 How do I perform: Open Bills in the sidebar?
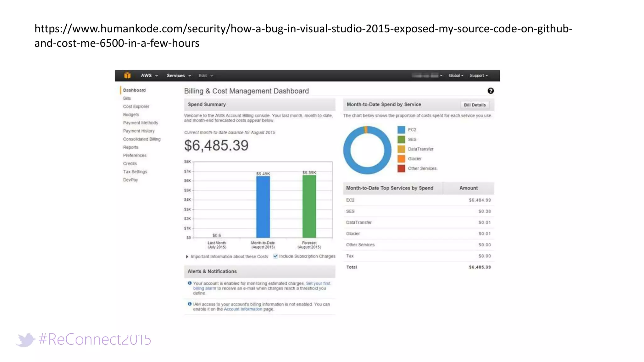[127, 98]
